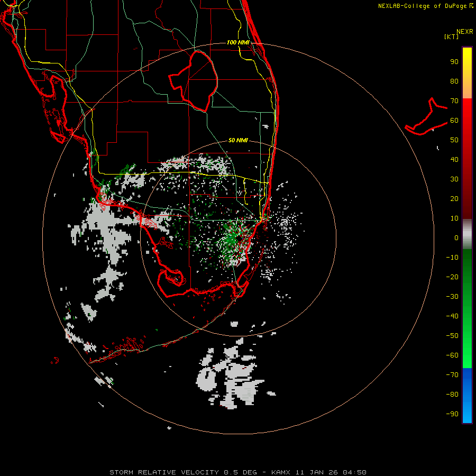
Task: Click the 30 value on the velocity scale
Action: click(x=454, y=179)
